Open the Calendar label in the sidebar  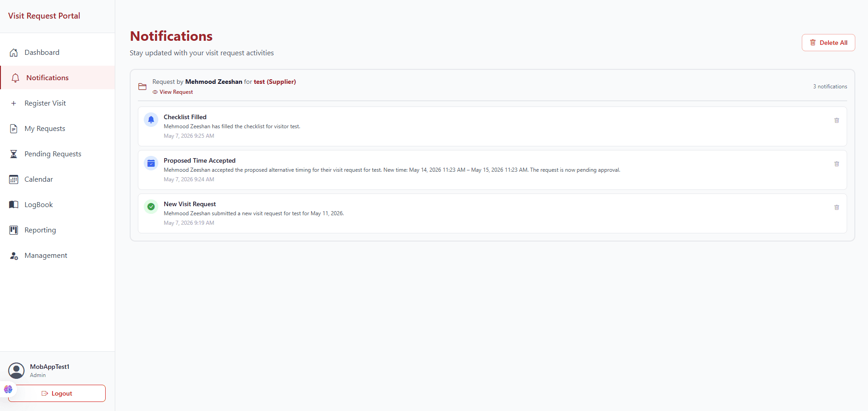pos(39,179)
